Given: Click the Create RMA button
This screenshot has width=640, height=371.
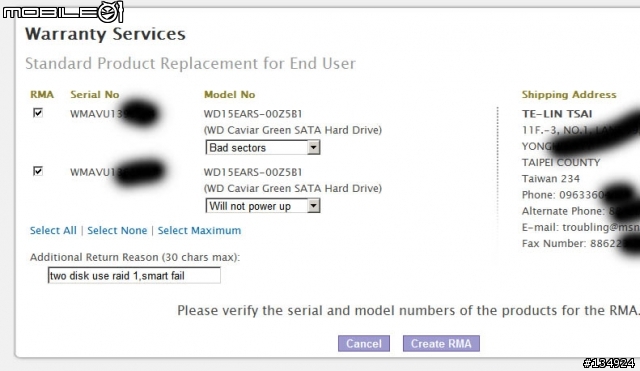Looking at the screenshot, I should click(x=441, y=343).
